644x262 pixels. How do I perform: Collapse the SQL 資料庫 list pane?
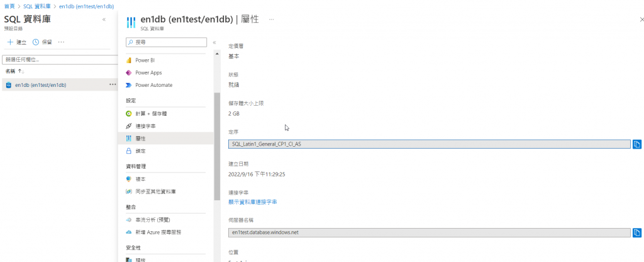pyautogui.click(x=104, y=20)
